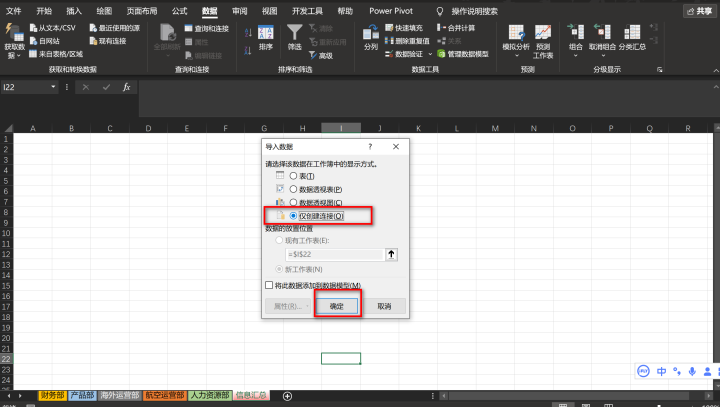The width and height of the screenshot is (720, 407).
Task: Click the Name Box showing I22
Action: (x=25, y=87)
